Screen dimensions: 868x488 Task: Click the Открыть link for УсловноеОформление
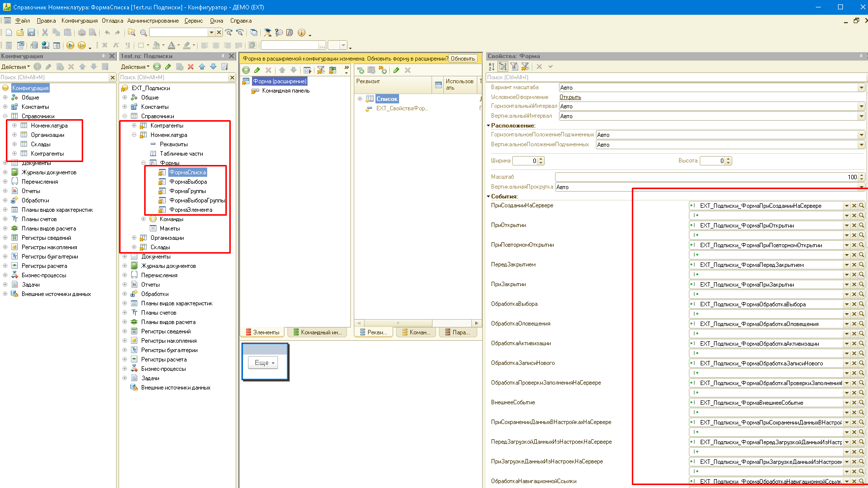click(x=570, y=97)
